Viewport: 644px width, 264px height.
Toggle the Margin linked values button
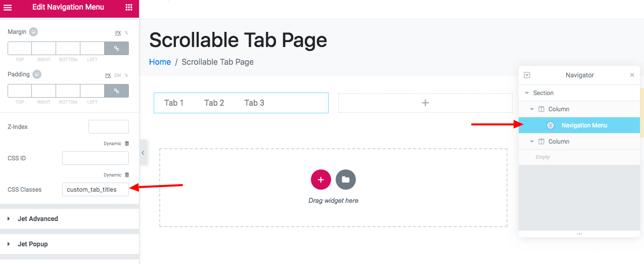pos(116,49)
